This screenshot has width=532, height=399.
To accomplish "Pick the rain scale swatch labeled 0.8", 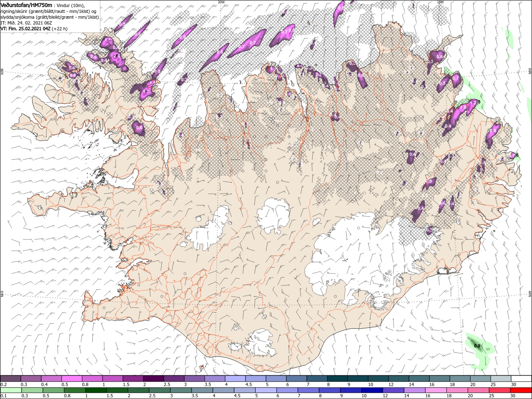I will point(74,390).
